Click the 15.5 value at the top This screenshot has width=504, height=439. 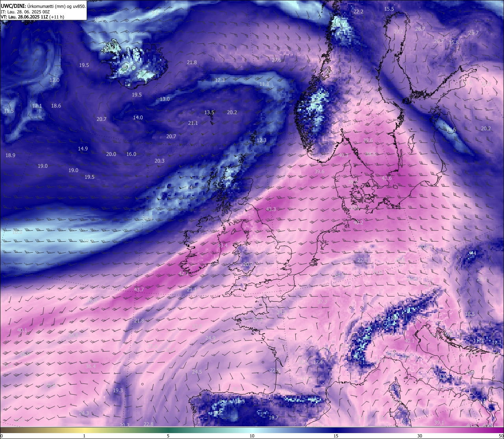click(389, 9)
